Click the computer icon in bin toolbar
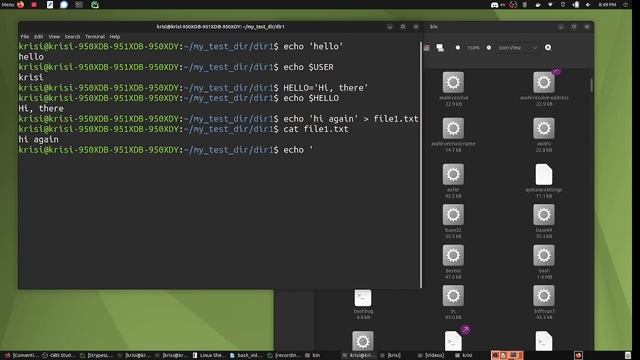640x360 pixels. point(440,48)
